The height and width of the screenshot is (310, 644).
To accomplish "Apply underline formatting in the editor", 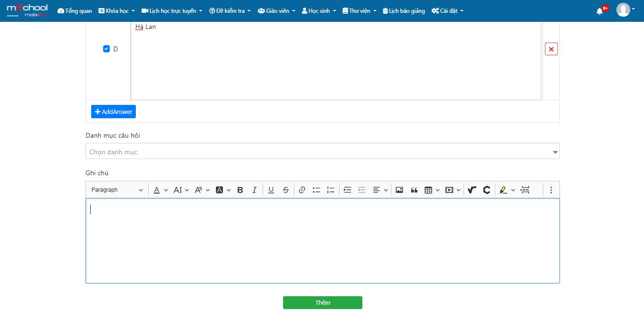I will point(271,190).
